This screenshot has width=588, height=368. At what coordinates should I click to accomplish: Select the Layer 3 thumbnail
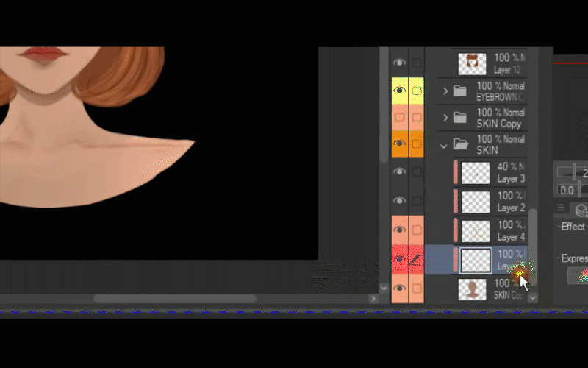tap(475, 173)
